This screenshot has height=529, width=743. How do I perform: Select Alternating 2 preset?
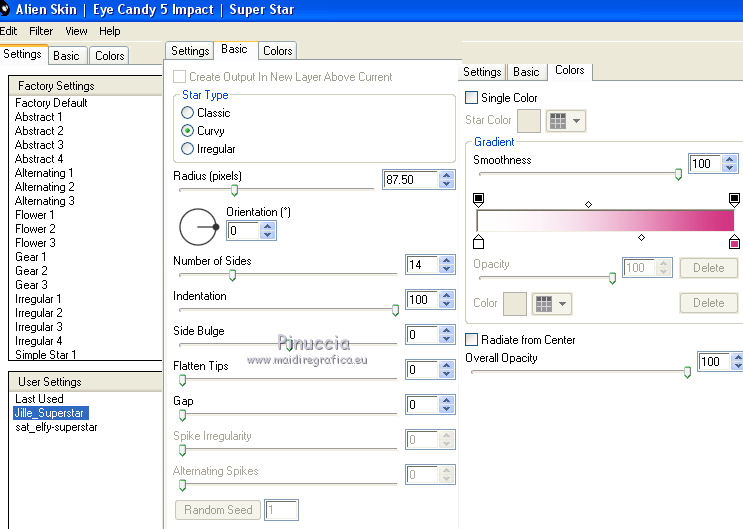[x=45, y=187]
